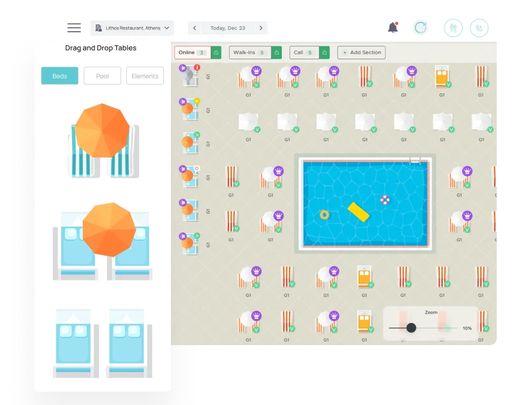Click the pool ladder
Screen dimensions: 532x405
click(x=416, y=160)
